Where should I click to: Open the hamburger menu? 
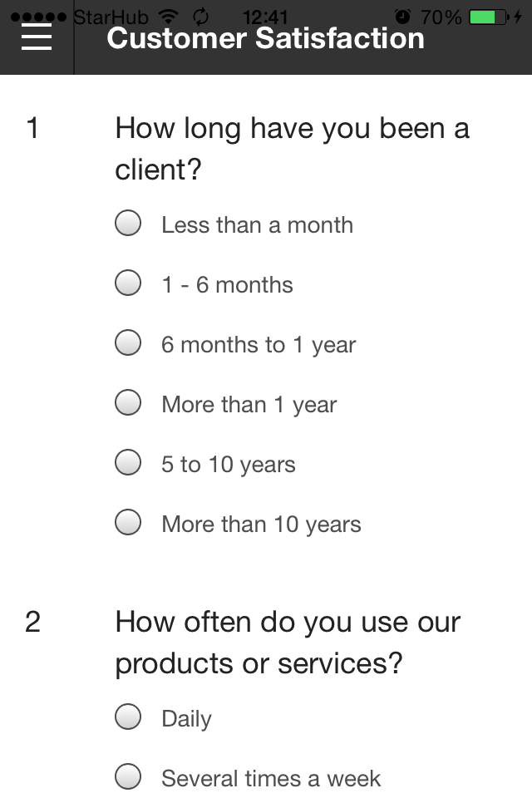pyautogui.click(x=36, y=37)
